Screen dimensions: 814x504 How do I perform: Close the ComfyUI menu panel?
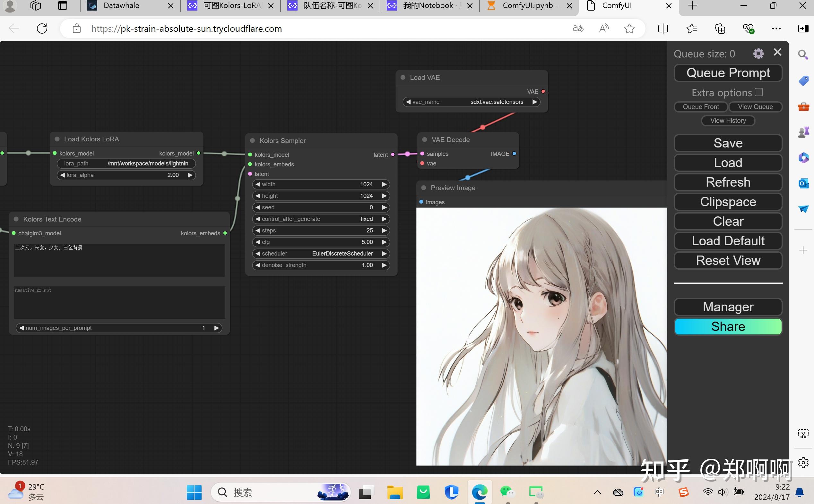[777, 52]
